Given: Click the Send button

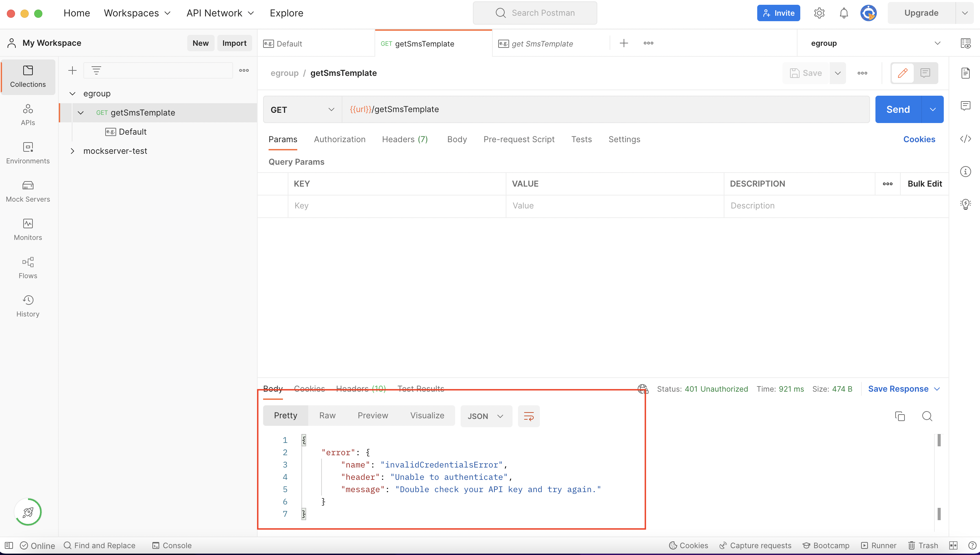Looking at the screenshot, I should [898, 109].
